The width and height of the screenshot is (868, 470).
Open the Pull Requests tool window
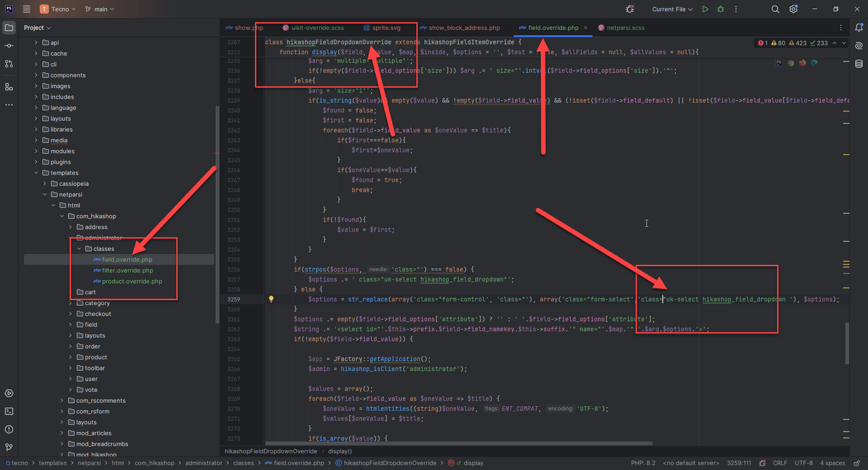pos(9,64)
